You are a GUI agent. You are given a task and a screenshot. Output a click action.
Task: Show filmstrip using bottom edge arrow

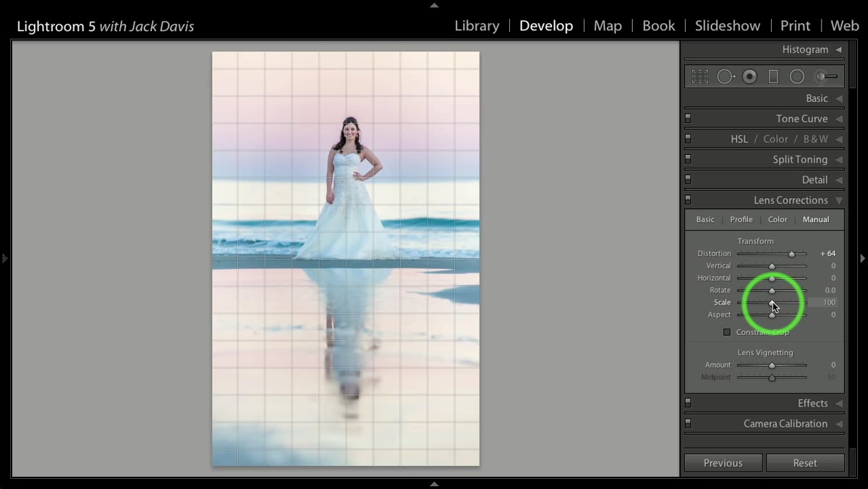tap(434, 484)
